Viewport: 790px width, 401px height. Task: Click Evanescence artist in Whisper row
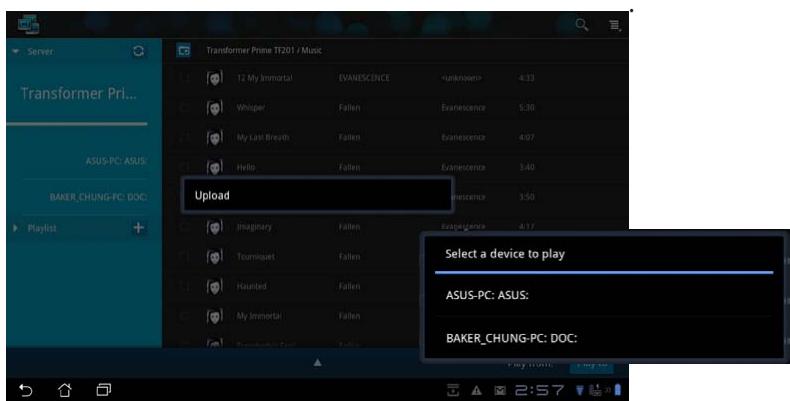pos(463,108)
